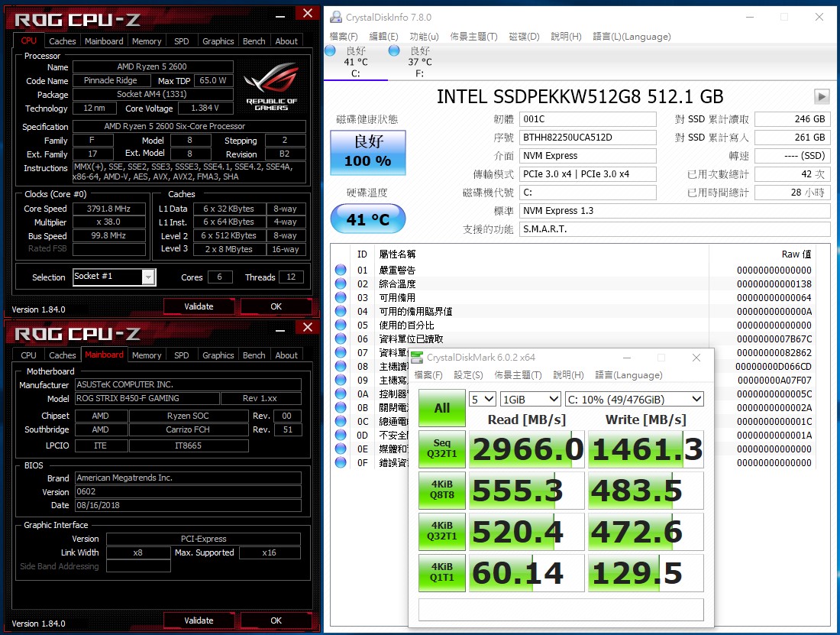Open 語言(Language) menu in CrystalDiskMark
This screenshot has height=635, width=840.
click(x=629, y=375)
